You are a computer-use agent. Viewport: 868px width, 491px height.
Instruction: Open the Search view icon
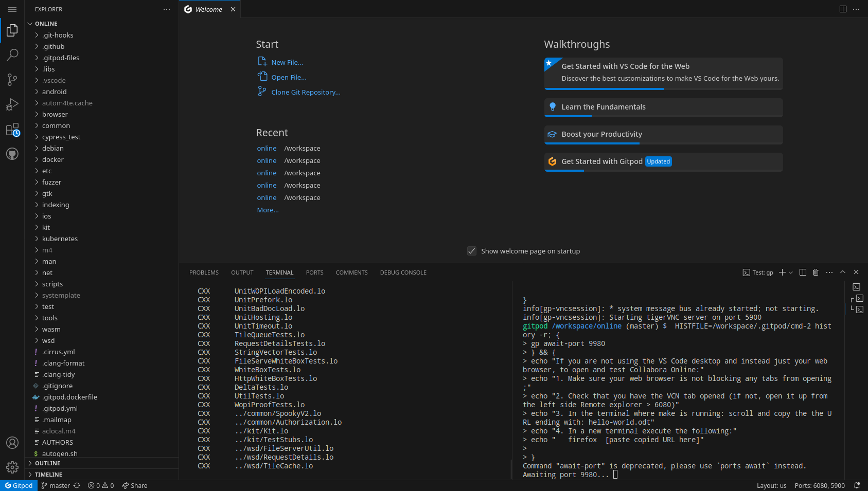[x=12, y=54]
